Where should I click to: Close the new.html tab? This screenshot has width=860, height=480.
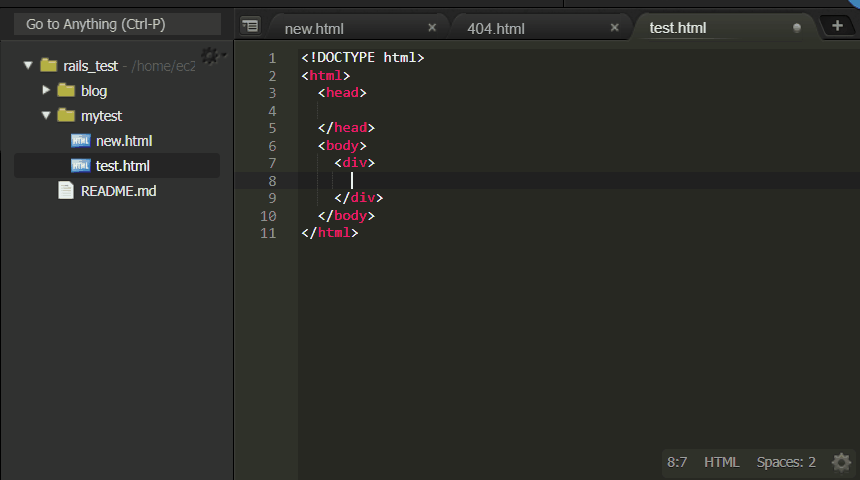[x=432, y=27]
